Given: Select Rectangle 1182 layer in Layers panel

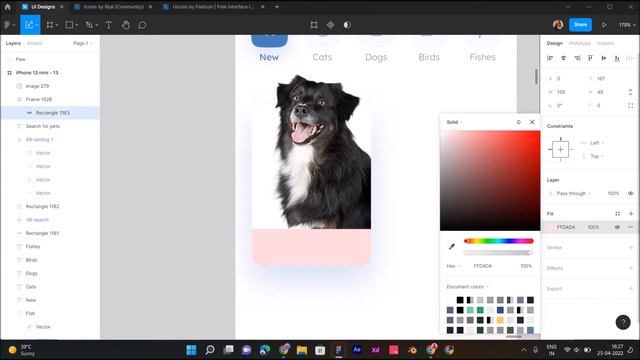Looking at the screenshot, I should pyautogui.click(x=50, y=207).
